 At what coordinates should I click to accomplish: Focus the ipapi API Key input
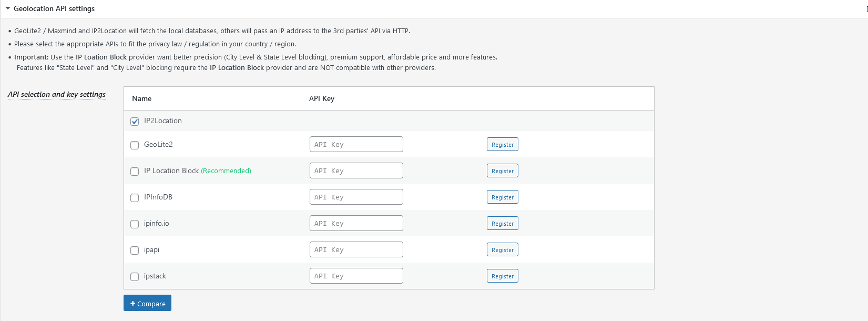pos(356,249)
